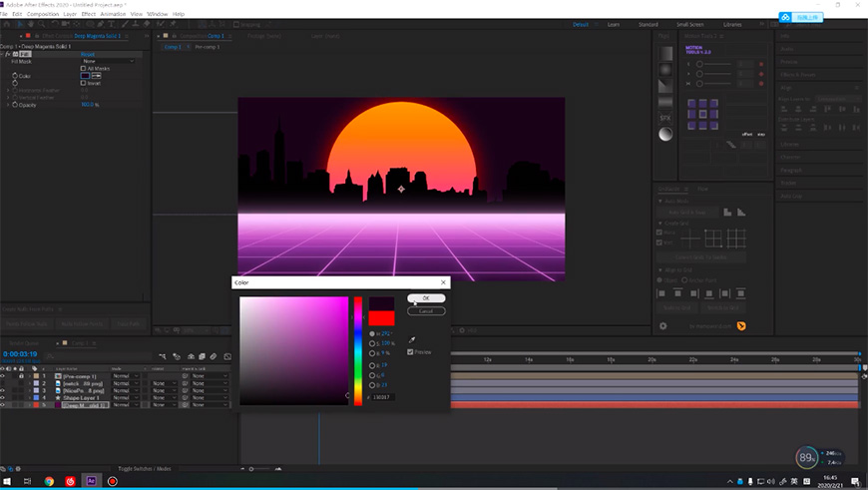The width and height of the screenshot is (868, 490).
Task: Expand the Pre-comp 1 layer twirl arrow
Action: click(29, 376)
